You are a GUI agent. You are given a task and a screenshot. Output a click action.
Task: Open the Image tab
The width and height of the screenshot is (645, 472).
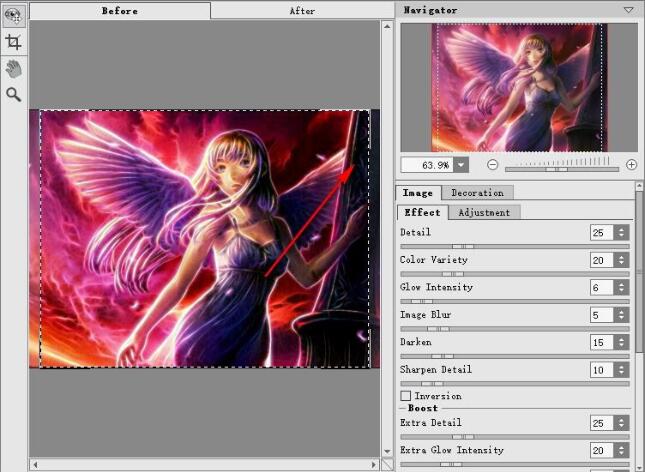point(418,193)
